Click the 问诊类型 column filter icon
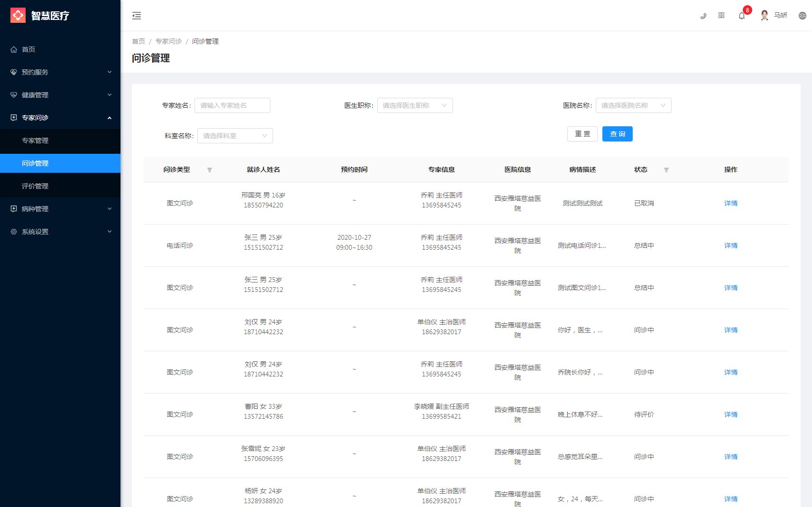The height and width of the screenshot is (507, 812). (x=210, y=170)
